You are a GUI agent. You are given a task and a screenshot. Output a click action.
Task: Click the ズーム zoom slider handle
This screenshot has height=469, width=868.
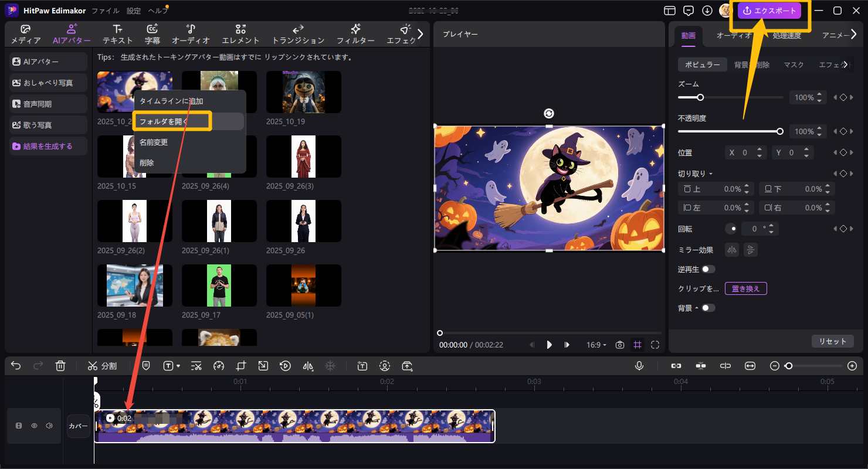[x=700, y=97]
